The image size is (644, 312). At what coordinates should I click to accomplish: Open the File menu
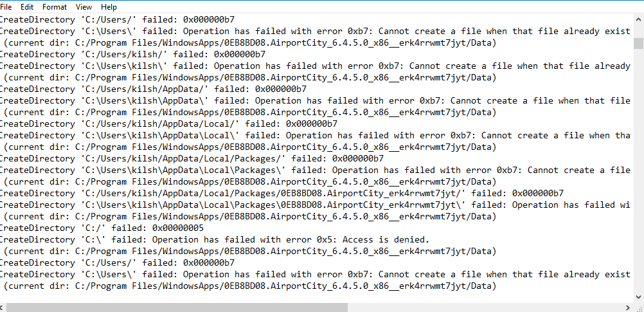pyautogui.click(x=6, y=6)
